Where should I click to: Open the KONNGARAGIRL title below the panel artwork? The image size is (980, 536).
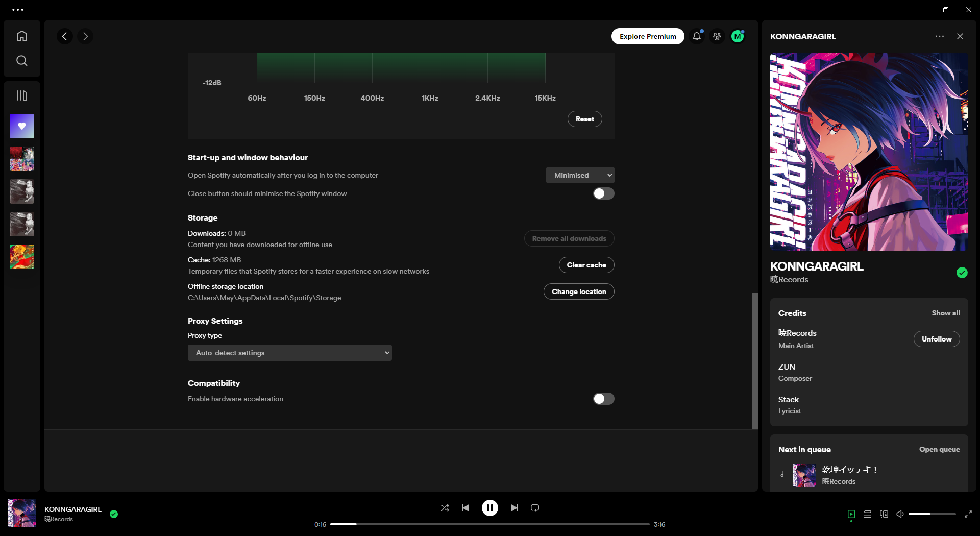(817, 266)
